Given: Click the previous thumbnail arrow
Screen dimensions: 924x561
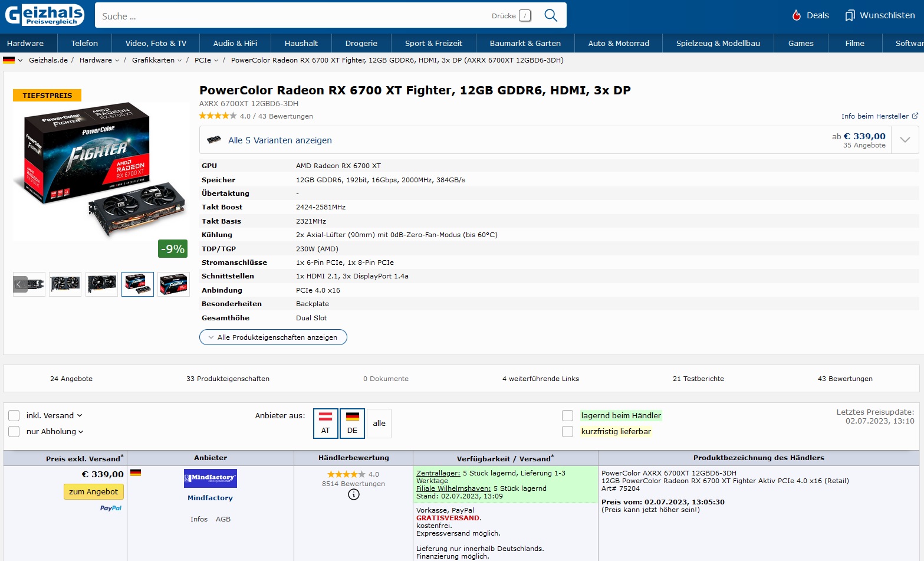Looking at the screenshot, I should point(19,284).
